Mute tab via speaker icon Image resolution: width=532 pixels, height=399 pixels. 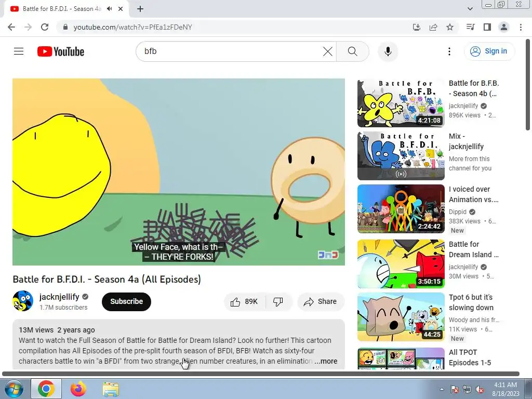click(x=109, y=9)
